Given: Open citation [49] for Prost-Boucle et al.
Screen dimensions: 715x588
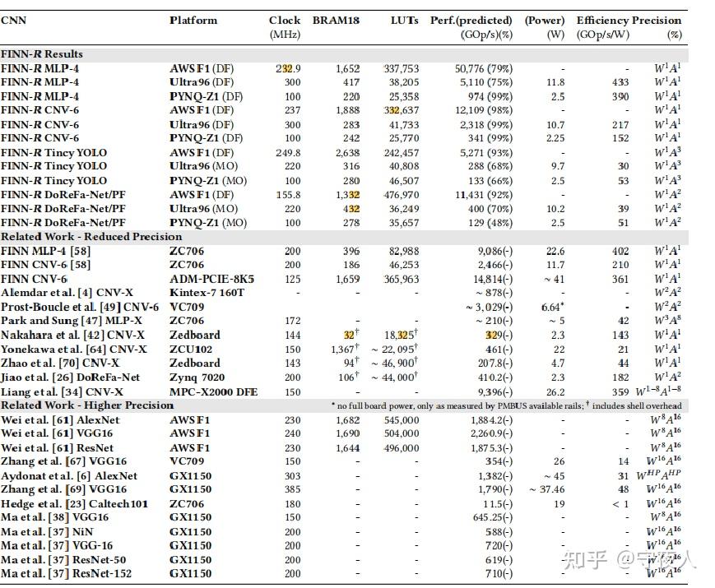Looking at the screenshot, I should click(x=110, y=308).
